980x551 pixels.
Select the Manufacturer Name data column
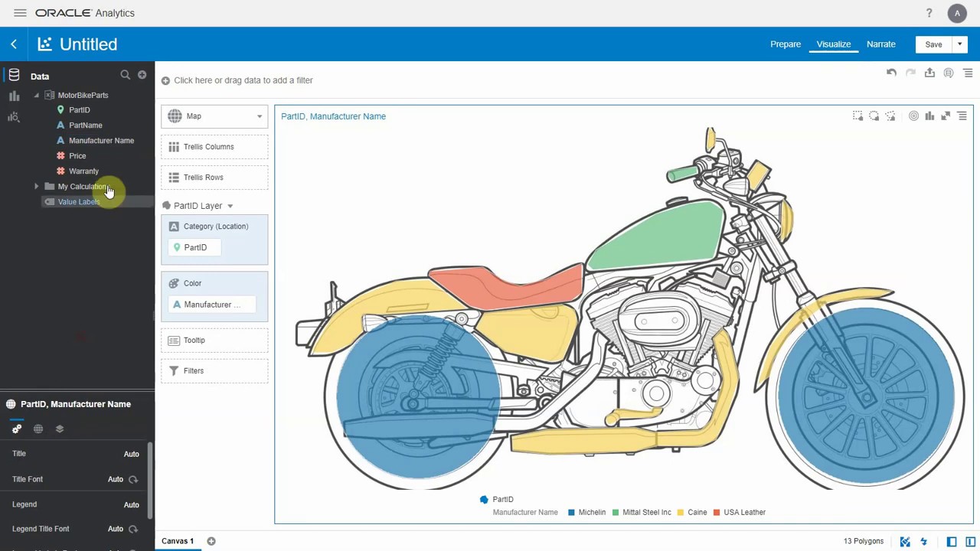[x=101, y=141]
